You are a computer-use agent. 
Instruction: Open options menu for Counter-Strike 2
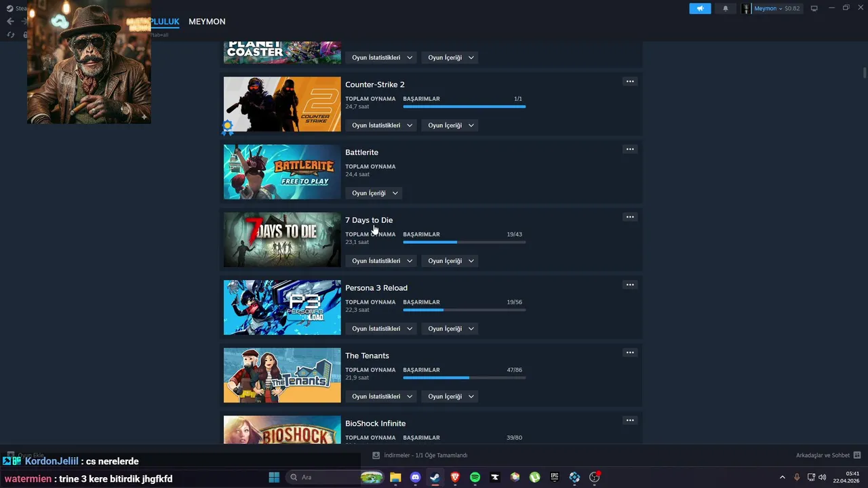point(630,81)
